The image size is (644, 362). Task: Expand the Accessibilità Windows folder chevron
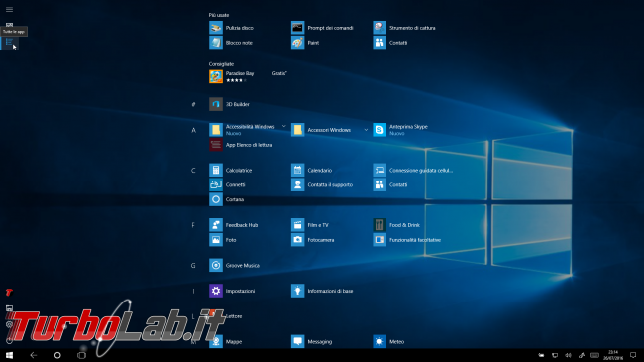[x=283, y=127]
